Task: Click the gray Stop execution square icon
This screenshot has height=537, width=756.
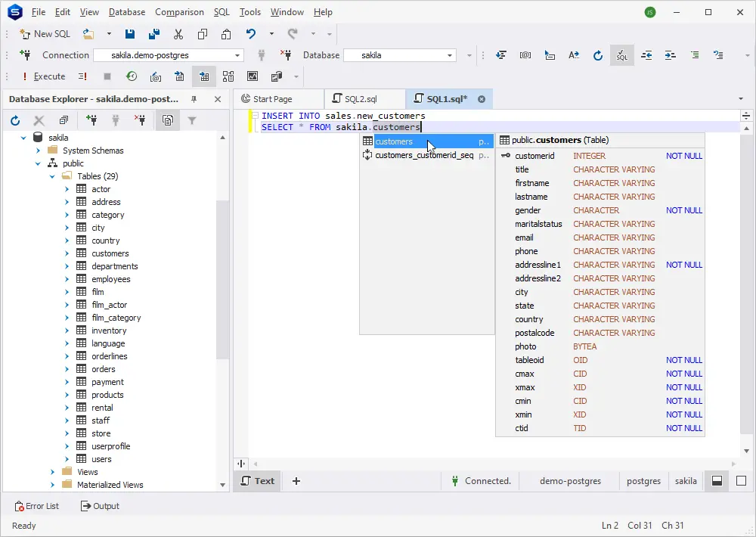Action: point(107,76)
